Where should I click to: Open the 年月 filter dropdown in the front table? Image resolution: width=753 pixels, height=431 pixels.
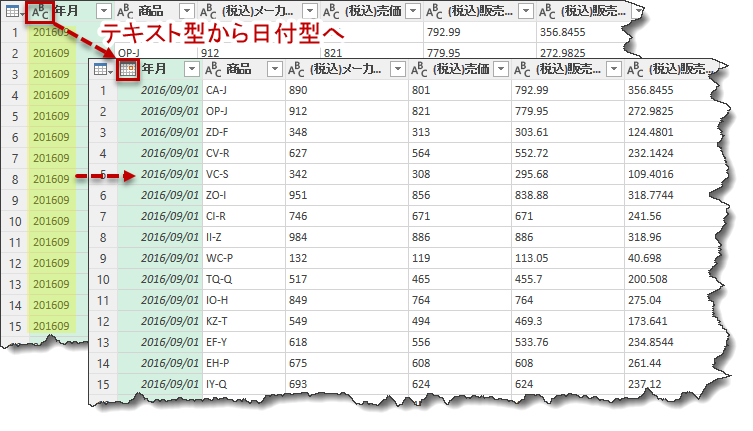(192, 69)
